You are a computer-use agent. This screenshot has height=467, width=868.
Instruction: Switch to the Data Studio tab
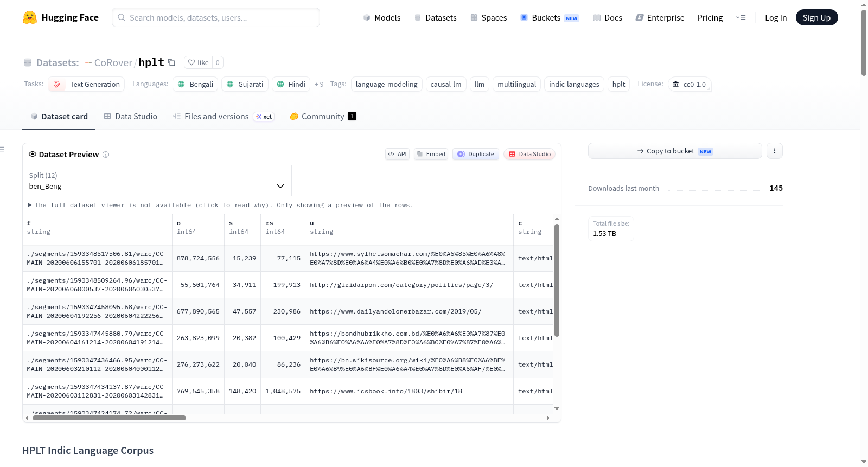[x=131, y=117]
